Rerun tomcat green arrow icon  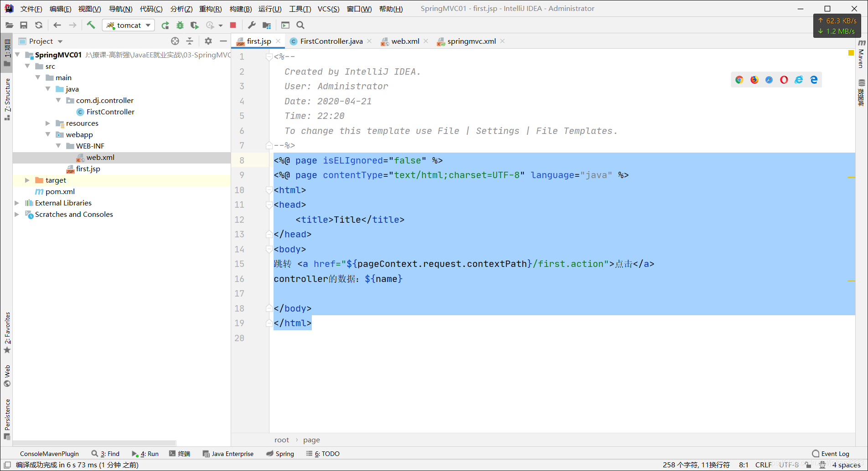(165, 26)
